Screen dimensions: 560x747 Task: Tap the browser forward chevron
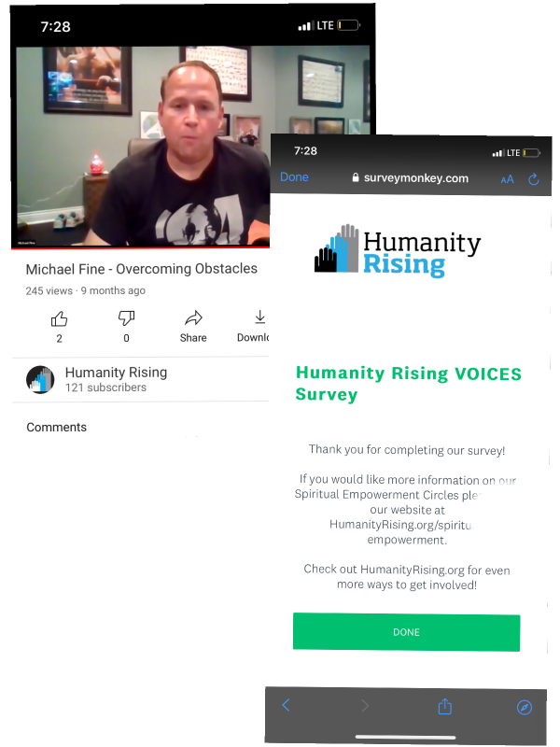[x=365, y=706]
